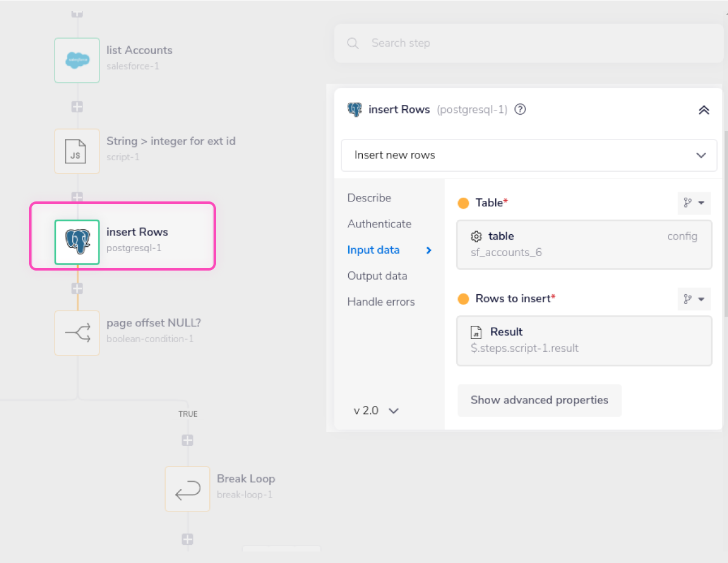Viewport: 728px width, 563px height.
Task: Open the Authenticate tab
Action: pyautogui.click(x=379, y=224)
